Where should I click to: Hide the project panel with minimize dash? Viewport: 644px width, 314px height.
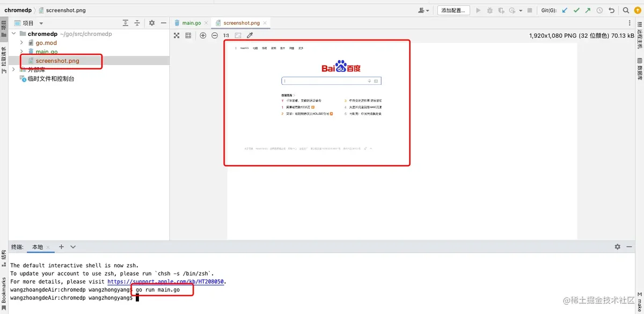coord(163,23)
